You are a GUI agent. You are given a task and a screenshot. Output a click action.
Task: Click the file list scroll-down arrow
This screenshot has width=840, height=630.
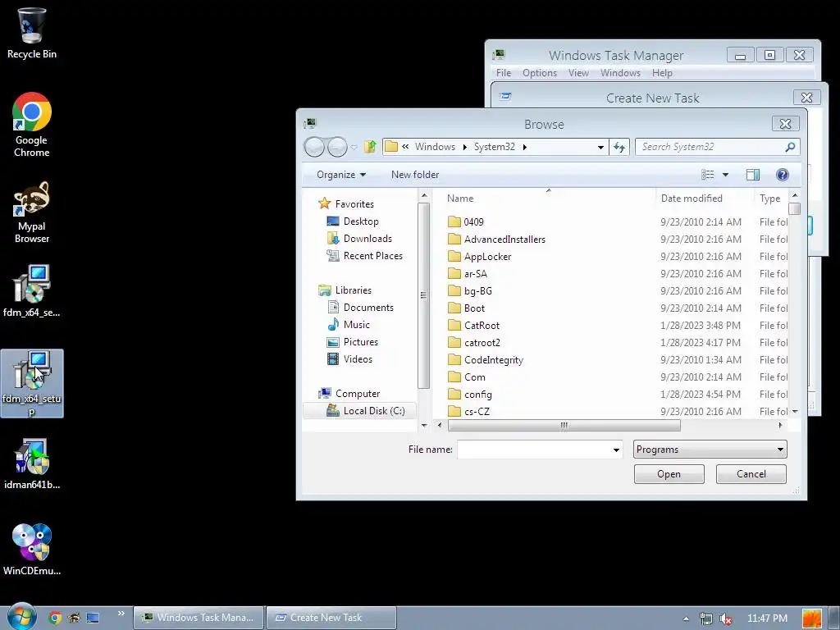click(795, 412)
